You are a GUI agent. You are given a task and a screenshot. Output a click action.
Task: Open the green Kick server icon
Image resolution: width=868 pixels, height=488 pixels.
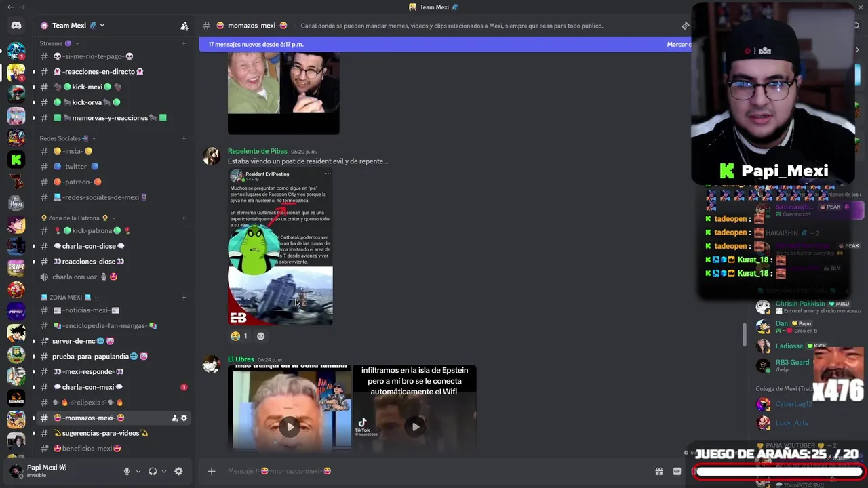tap(16, 159)
